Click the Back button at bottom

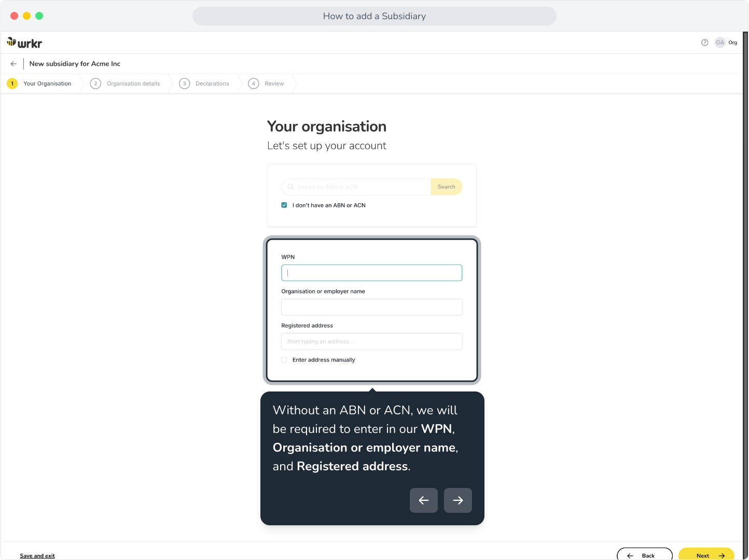[645, 554]
